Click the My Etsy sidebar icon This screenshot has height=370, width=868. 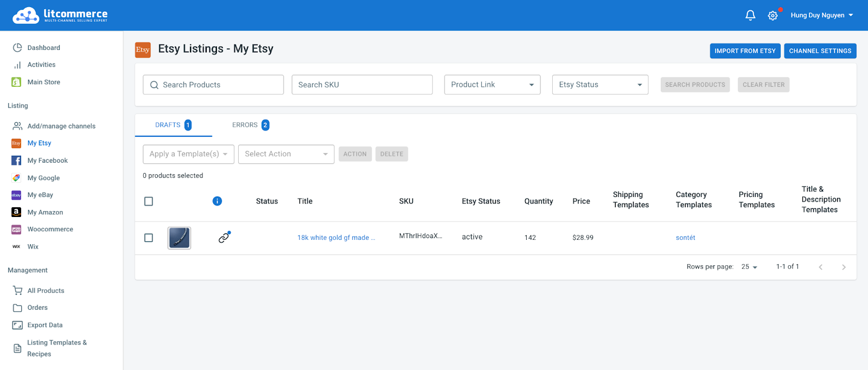pyautogui.click(x=16, y=143)
